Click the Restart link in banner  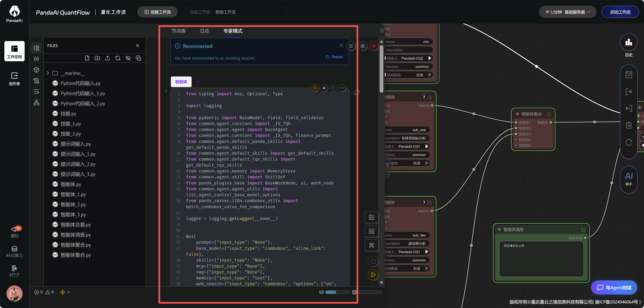[334, 57]
